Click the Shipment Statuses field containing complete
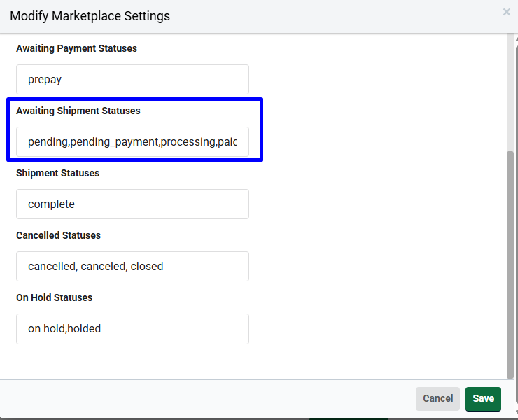Screen dimensions: 518x420 [x=132, y=204]
